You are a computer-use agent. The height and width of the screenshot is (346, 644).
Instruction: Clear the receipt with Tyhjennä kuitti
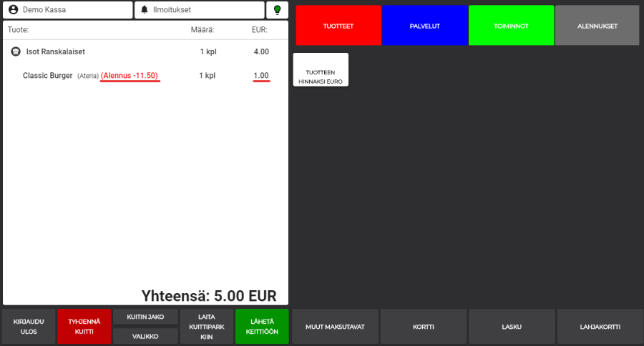pyautogui.click(x=84, y=327)
